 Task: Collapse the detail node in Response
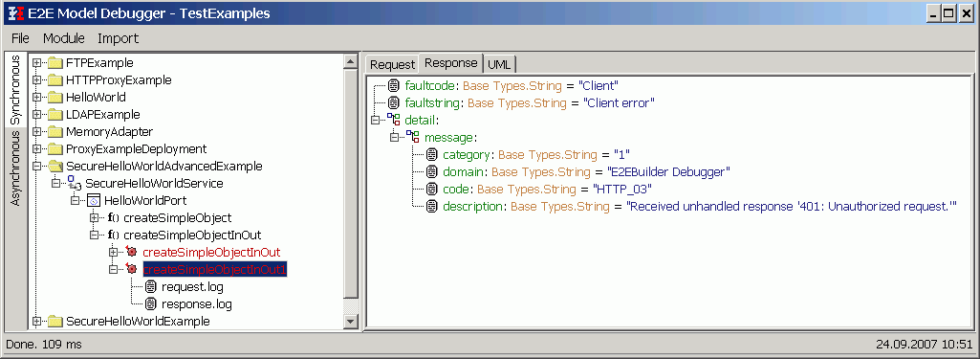[375, 120]
